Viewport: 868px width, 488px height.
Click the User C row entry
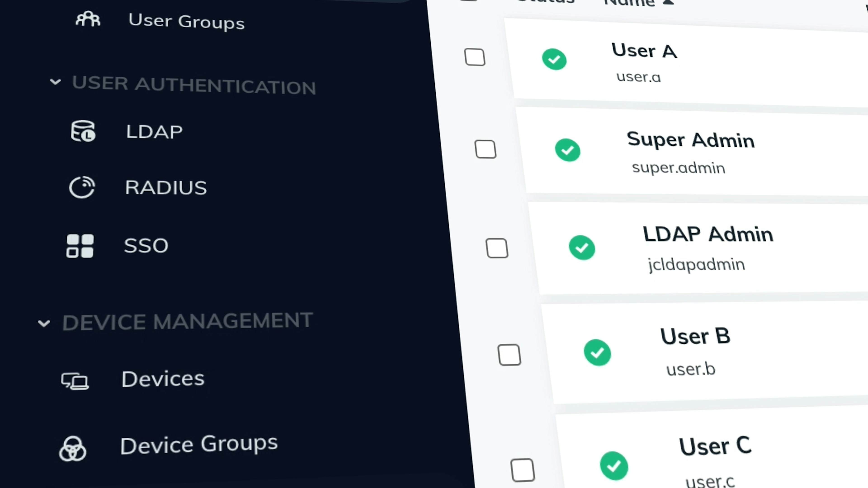click(x=715, y=446)
